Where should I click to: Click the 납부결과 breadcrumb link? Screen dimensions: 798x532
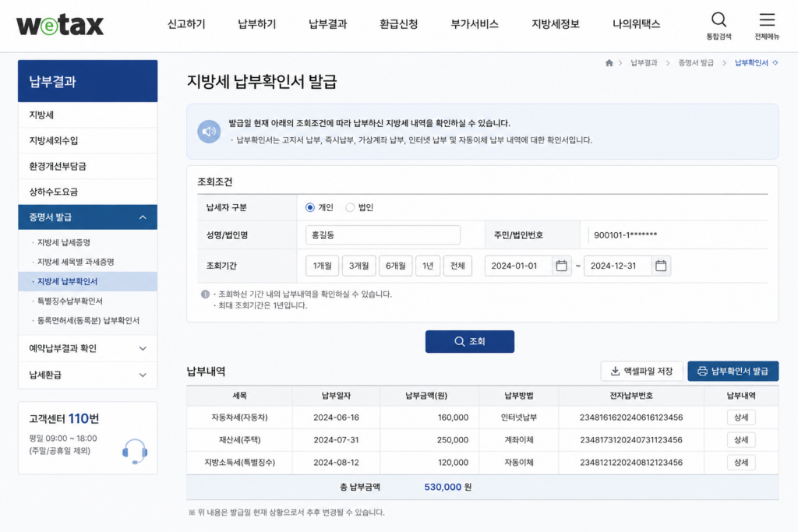pyautogui.click(x=644, y=62)
